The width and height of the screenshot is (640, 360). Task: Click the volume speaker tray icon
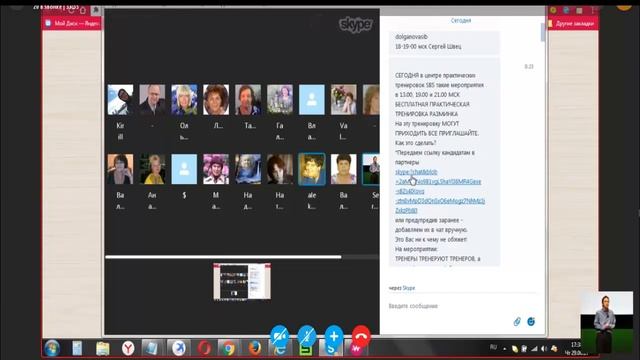click(544, 349)
